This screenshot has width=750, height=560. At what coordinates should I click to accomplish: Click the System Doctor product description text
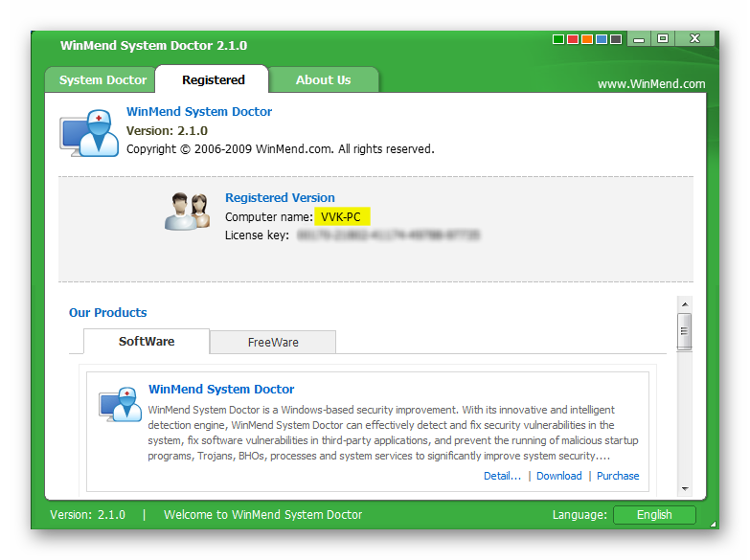[393, 433]
